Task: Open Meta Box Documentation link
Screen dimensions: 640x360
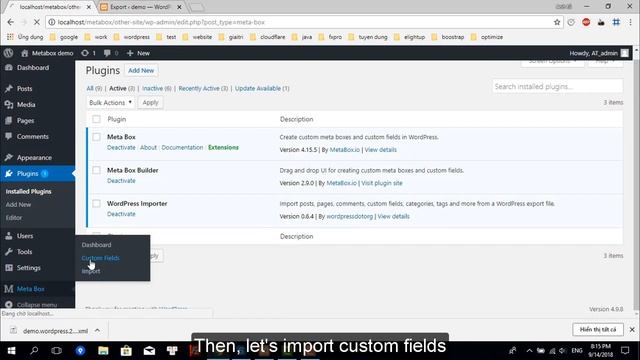Action: pos(182,147)
